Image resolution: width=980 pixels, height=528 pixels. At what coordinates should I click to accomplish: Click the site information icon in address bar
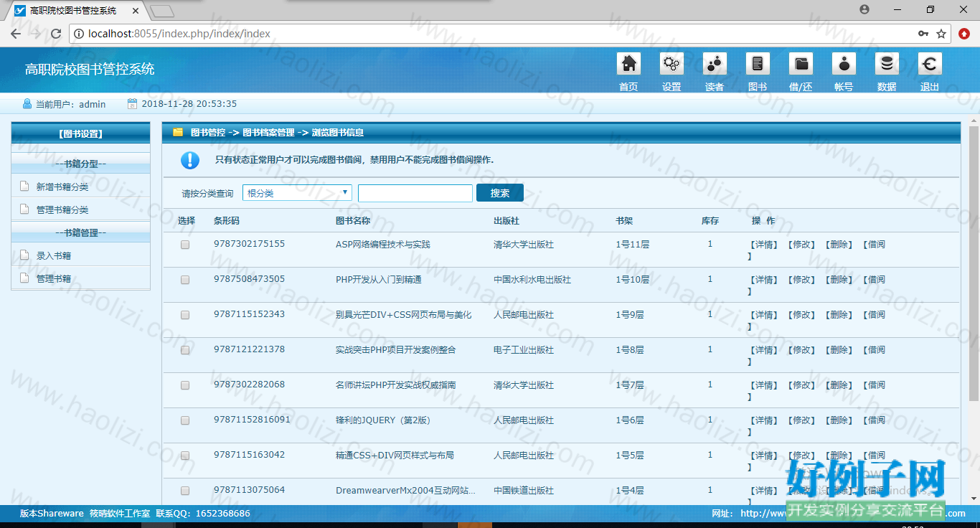coord(78,34)
